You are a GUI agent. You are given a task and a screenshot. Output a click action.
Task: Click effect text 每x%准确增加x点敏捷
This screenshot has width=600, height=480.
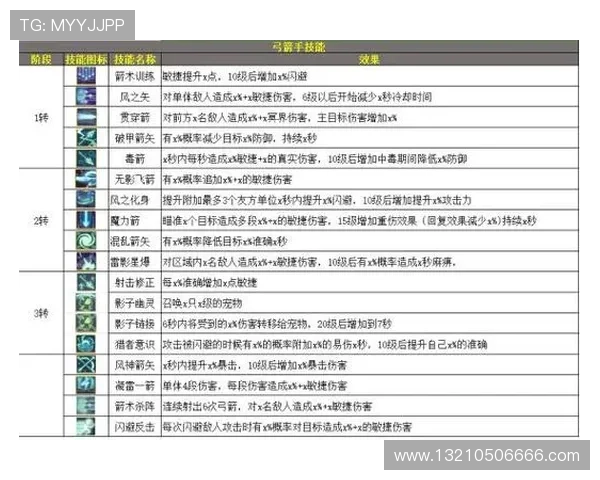tap(210, 283)
